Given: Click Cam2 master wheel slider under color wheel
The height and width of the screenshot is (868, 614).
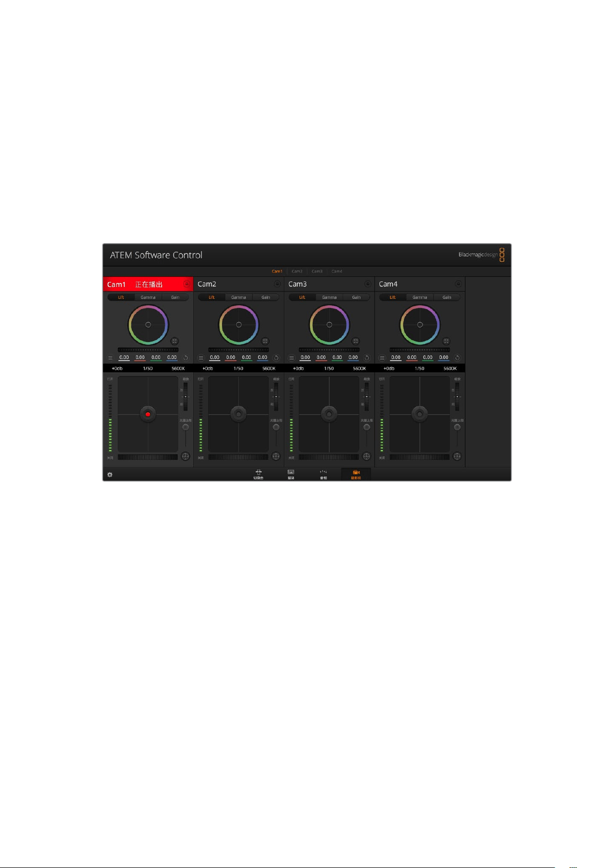Looking at the screenshot, I should point(239,350).
